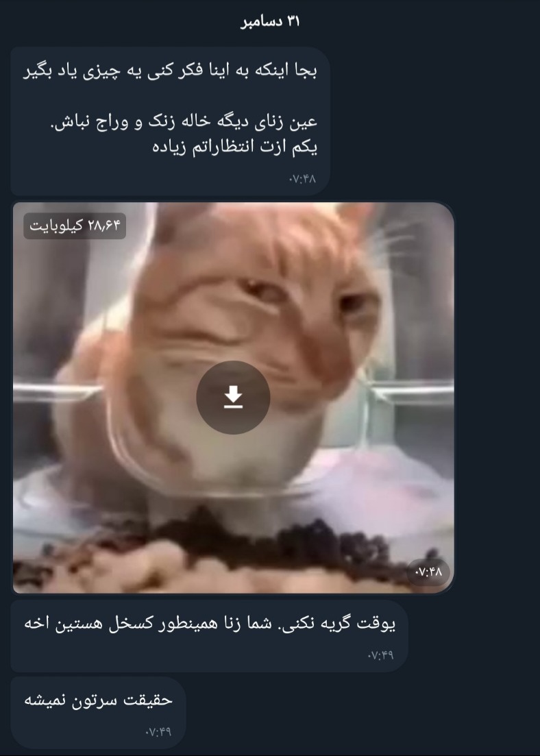Click the cat's squinting eye in the image

[x=256, y=289]
